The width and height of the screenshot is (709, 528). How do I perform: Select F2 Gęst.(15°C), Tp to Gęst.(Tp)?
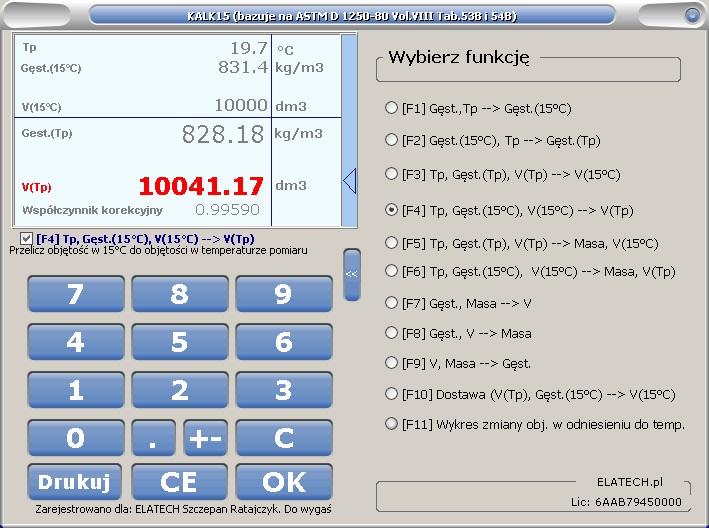[493, 141]
